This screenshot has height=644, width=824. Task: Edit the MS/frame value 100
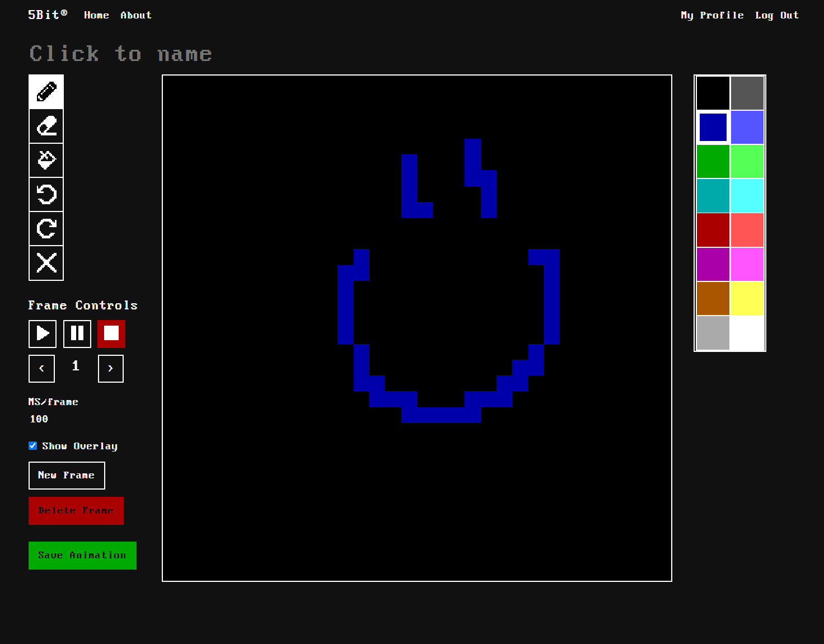39,419
